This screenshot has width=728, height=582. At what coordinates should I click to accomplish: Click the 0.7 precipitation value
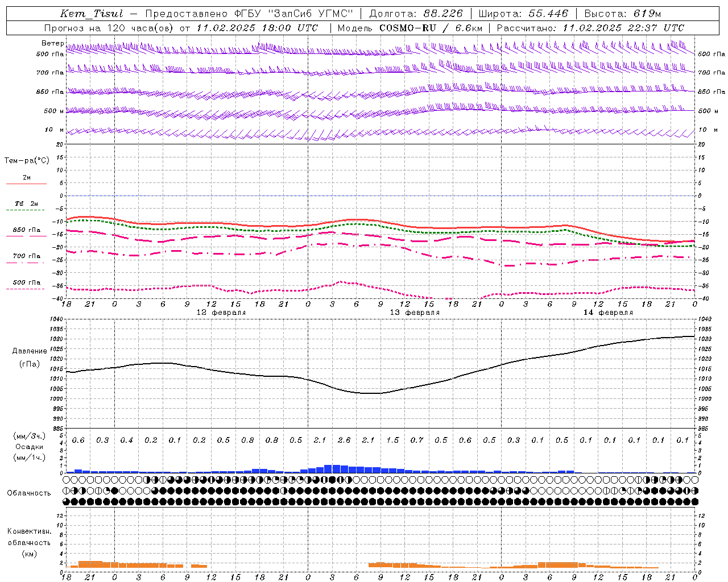417,440
